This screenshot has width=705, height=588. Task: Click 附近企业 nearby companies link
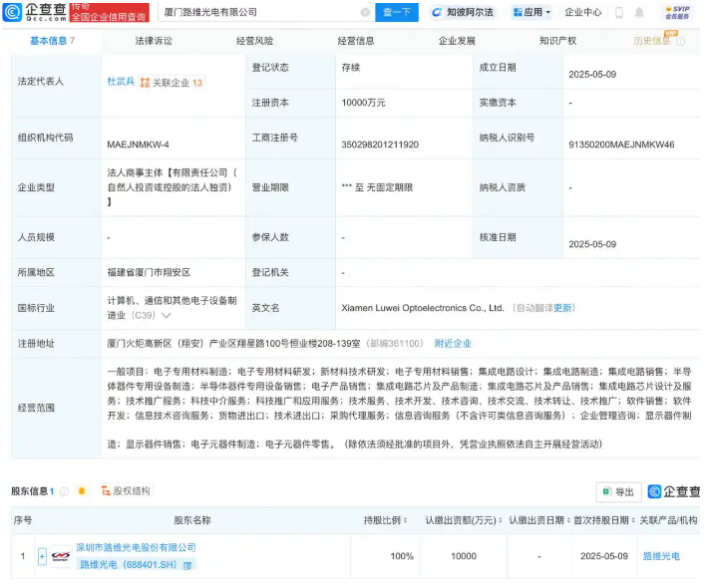[x=453, y=344]
